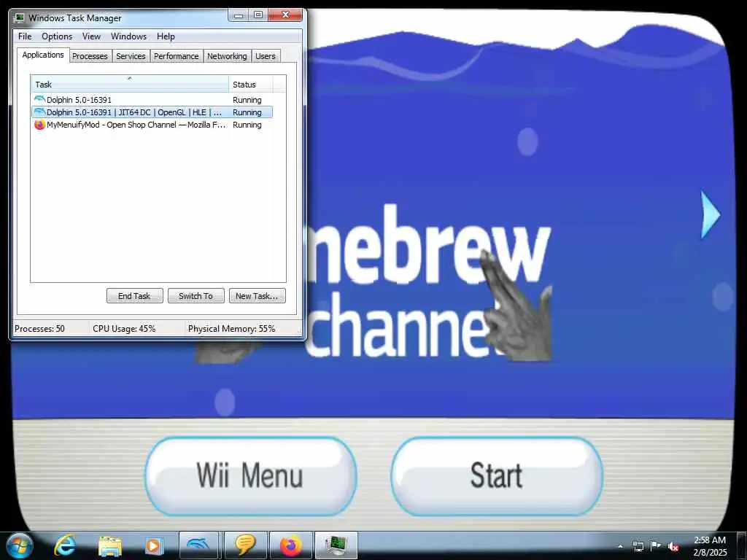This screenshot has width=747, height=560.
Task: Open Windows Explorer from the taskbar
Action: [x=110, y=545]
